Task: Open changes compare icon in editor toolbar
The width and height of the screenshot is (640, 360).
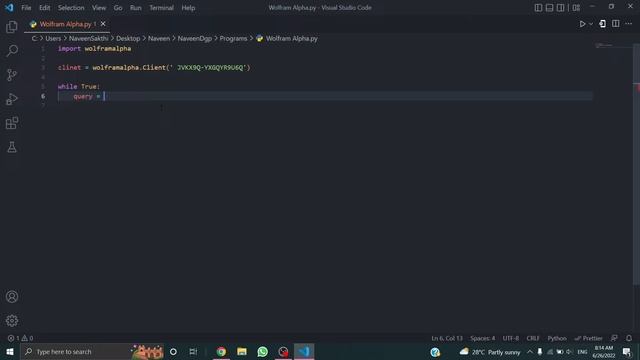Action: pyautogui.click(x=602, y=24)
